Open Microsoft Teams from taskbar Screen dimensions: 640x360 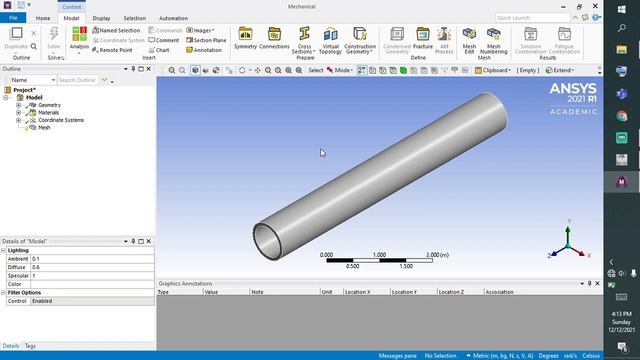(x=622, y=94)
